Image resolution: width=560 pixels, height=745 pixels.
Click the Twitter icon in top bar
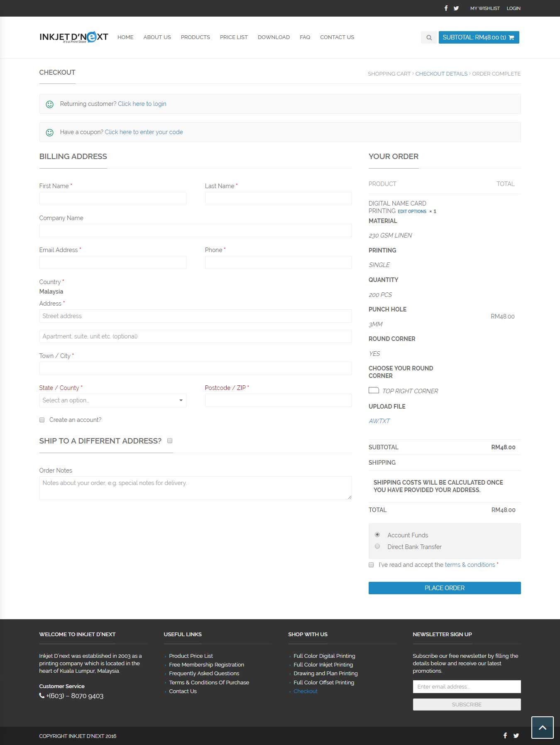[x=456, y=8]
